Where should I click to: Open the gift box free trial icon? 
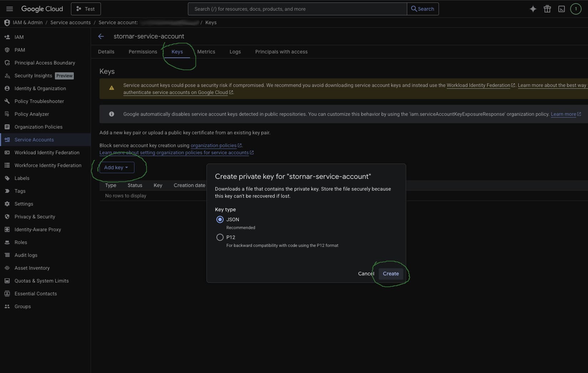(547, 9)
